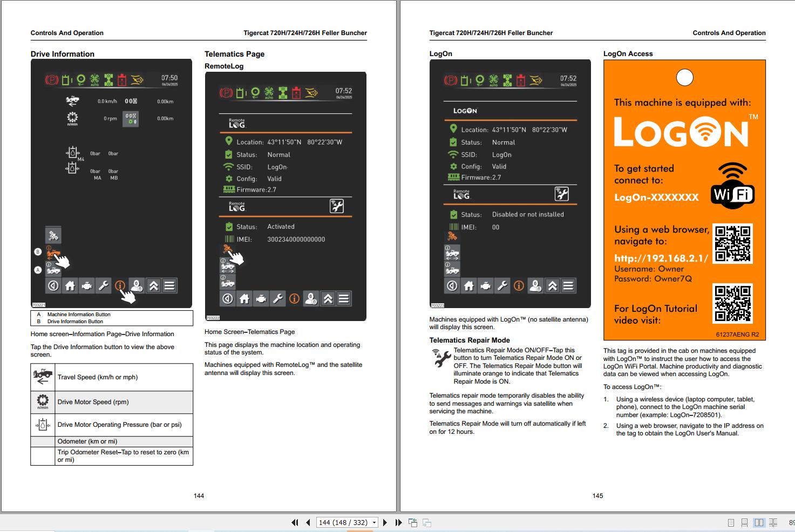
Task: Click the Telematics Repair Mode icon beside the description
Action: click(441, 358)
